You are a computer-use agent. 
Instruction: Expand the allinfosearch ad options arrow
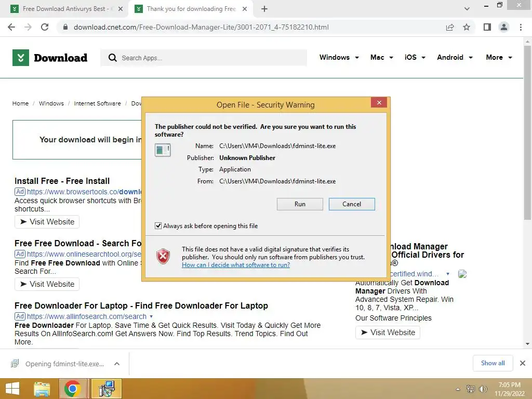coord(151,316)
